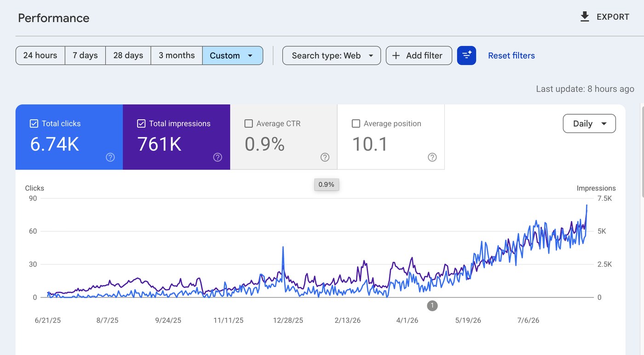Click the Export download icon
This screenshot has height=355, width=644.
coord(585,17)
